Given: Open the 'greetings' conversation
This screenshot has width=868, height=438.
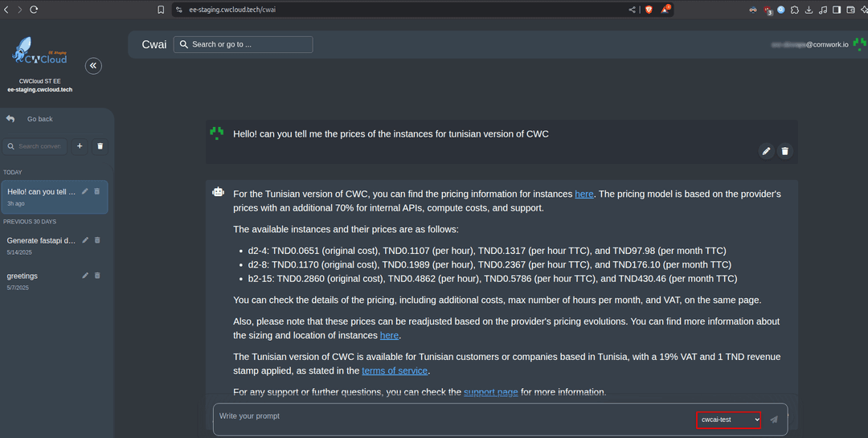Looking at the screenshot, I should [x=23, y=276].
